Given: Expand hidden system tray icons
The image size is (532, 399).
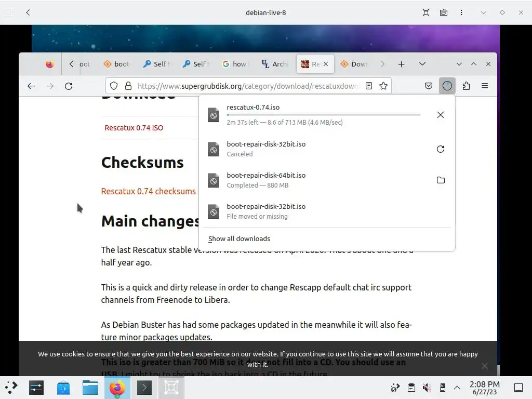Looking at the screenshot, I should click(457, 388).
